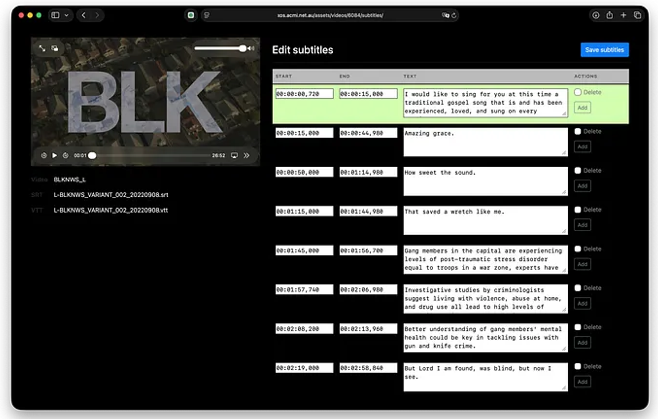Skip forward using the forward seconds icon
Screen dimensions: 658x419
[x=65, y=155]
